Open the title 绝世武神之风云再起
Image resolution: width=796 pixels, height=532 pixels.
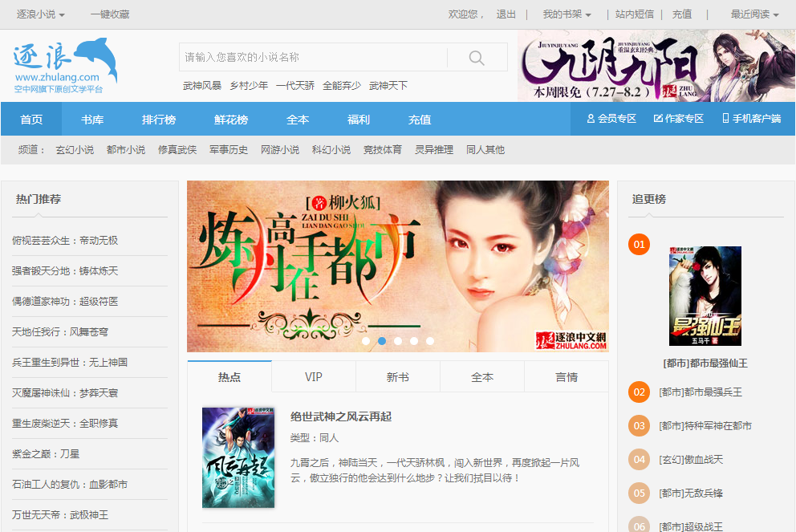[x=341, y=416]
